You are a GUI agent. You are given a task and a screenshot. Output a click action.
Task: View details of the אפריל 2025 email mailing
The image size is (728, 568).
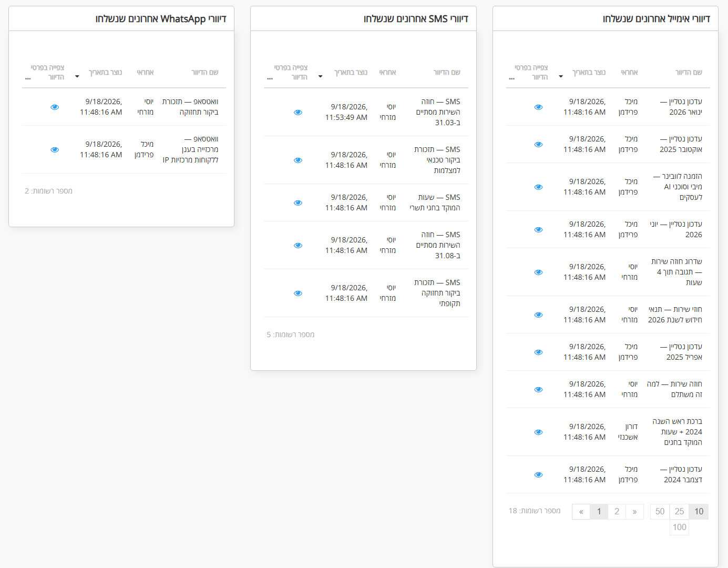tap(538, 352)
